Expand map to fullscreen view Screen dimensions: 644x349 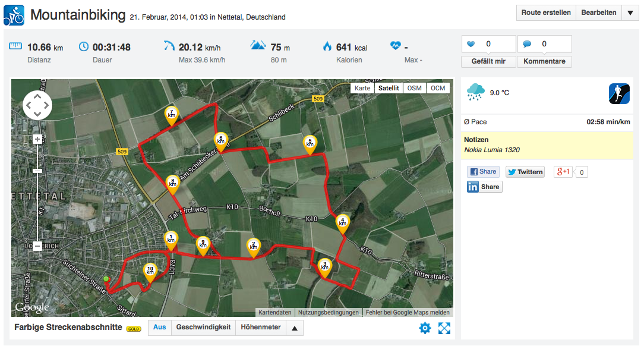tap(444, 328)
